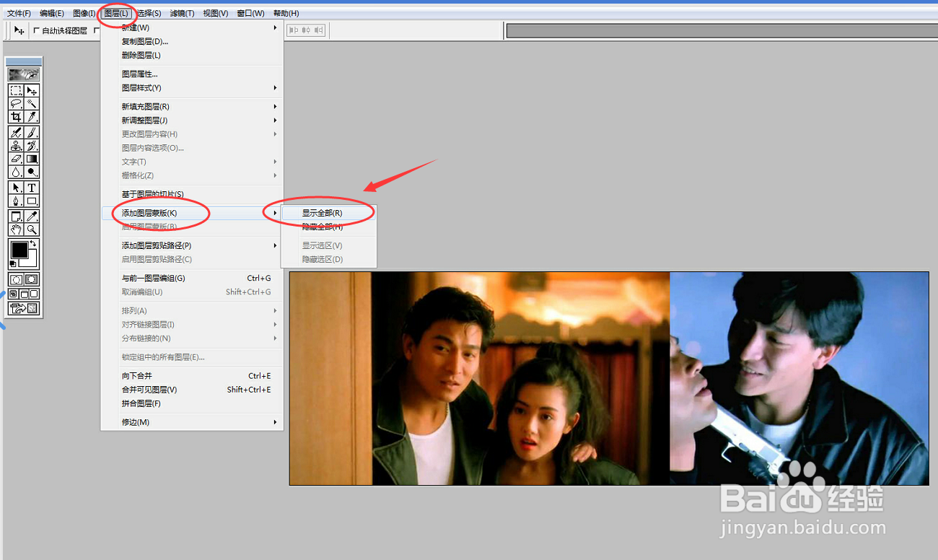Expand the 新建(W) submenu

(x=192, y=27)
